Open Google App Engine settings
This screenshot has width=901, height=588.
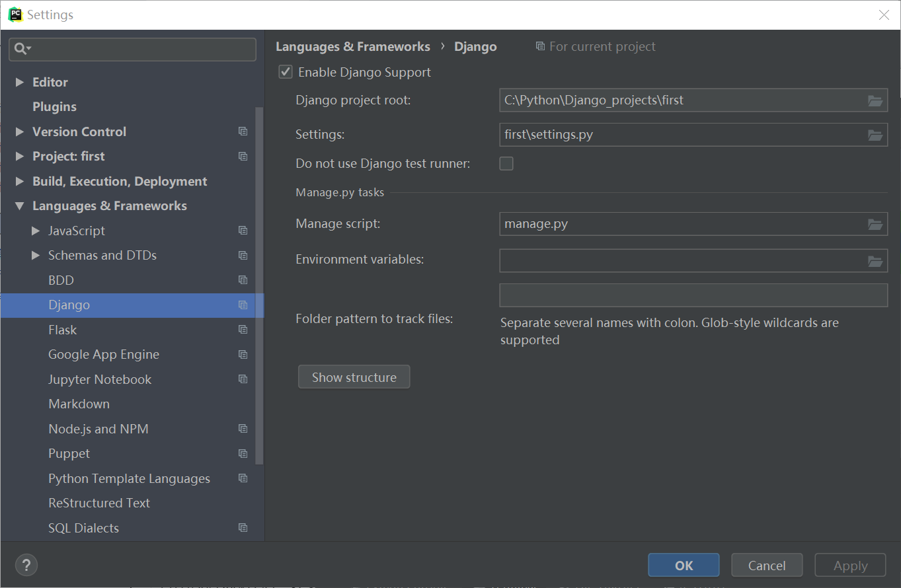(x=104, y=355)
